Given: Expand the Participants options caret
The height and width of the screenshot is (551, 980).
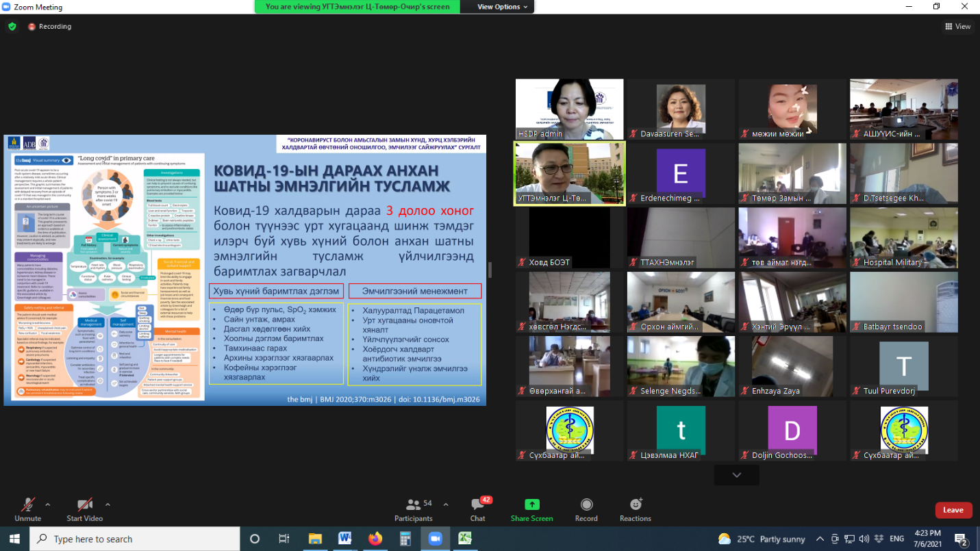Looking at the screenshot, I should click(446, 504).
